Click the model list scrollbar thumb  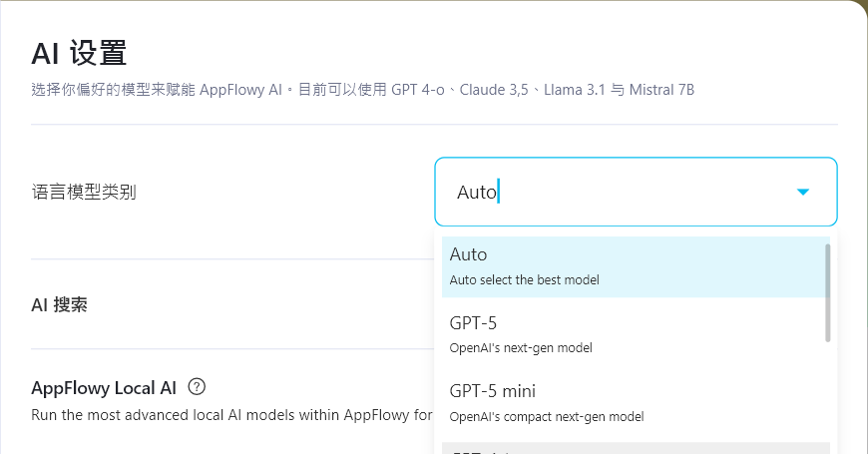pyautogui.click(x=827, y=291)
